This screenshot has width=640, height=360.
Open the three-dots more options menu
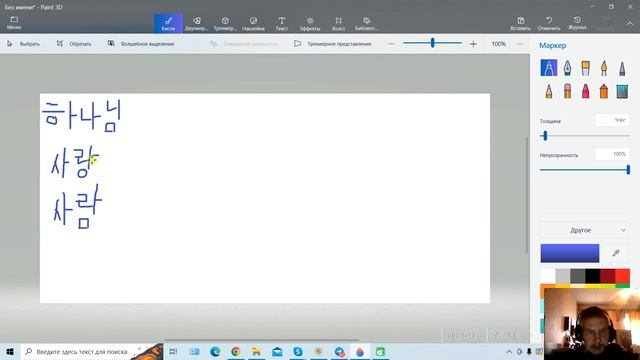pyautogui.click(x=520, y=44)
